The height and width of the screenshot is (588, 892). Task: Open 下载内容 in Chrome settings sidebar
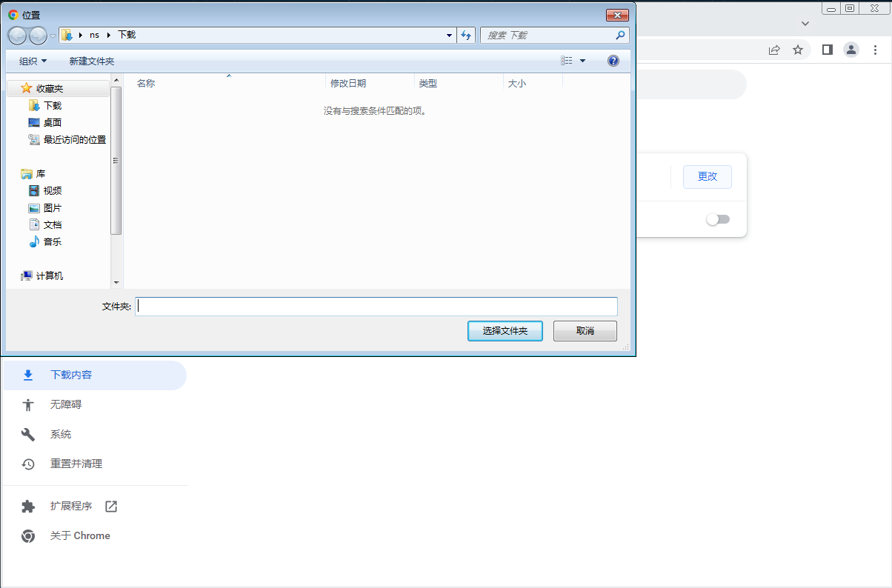pos(95,375)
